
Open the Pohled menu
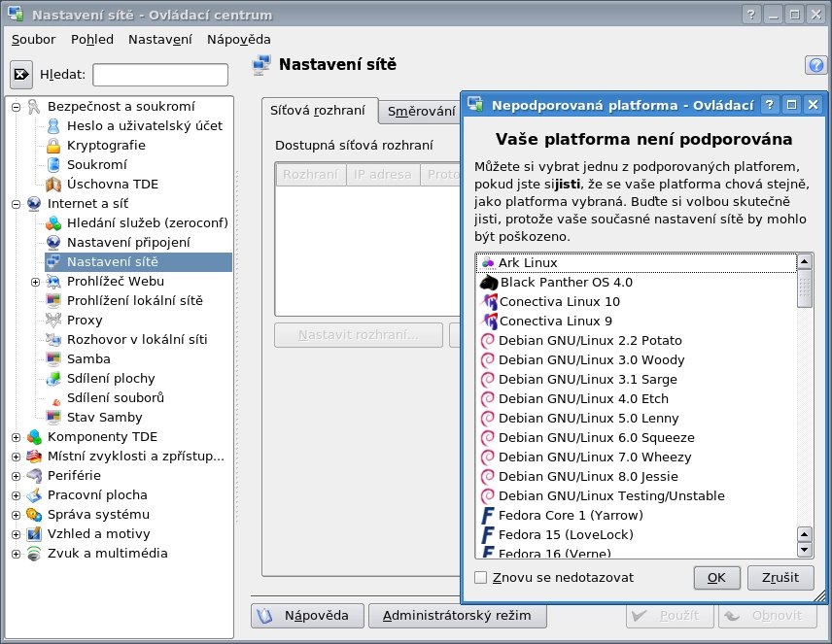click(x=92, y=39)
